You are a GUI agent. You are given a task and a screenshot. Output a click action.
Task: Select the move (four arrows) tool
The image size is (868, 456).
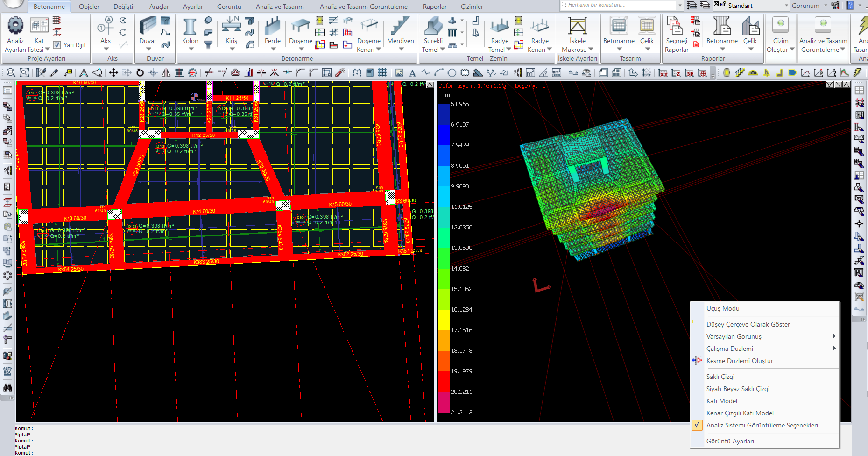113,72
